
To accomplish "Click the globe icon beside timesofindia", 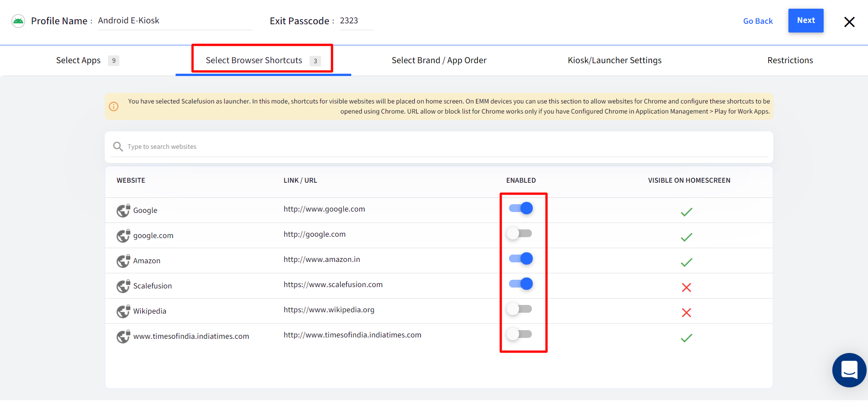I will point(123,337).
